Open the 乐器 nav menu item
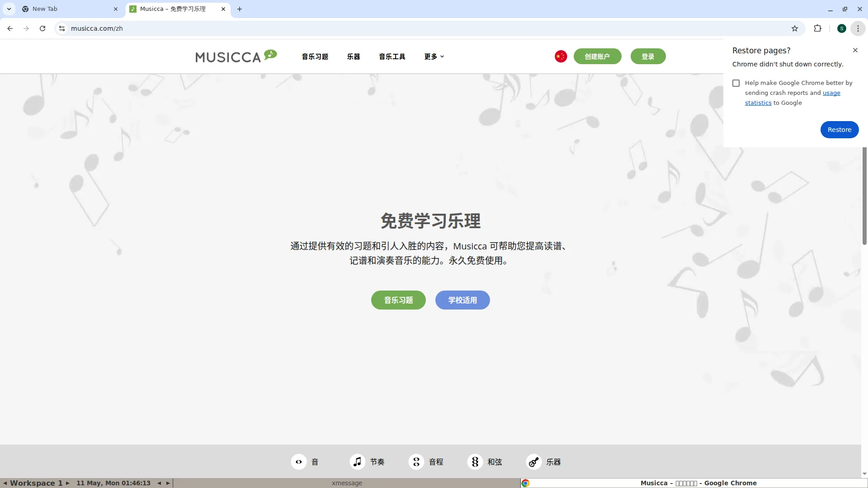 tap(354, 56)
